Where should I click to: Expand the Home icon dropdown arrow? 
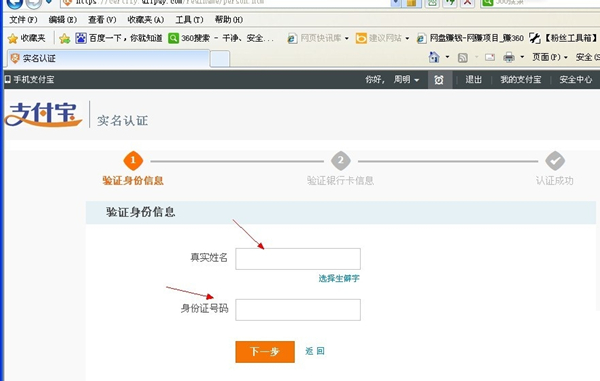click(x=447, y=57)
